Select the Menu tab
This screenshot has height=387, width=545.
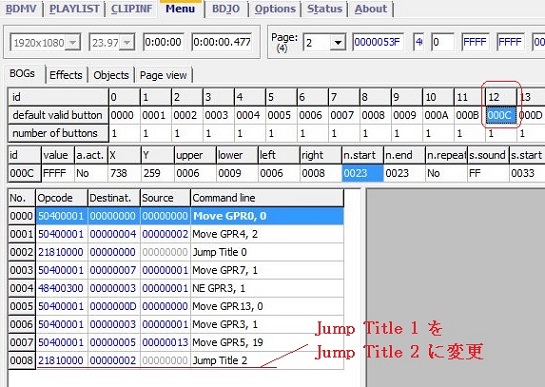(180, 8)
